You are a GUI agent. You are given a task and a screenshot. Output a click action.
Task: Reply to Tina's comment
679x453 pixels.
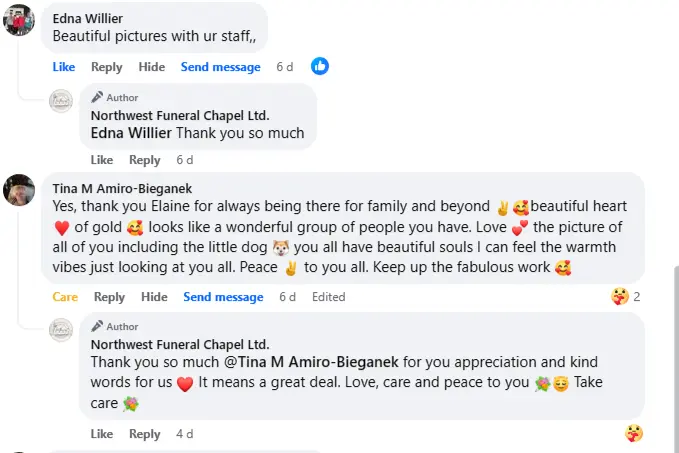[109, 297]
